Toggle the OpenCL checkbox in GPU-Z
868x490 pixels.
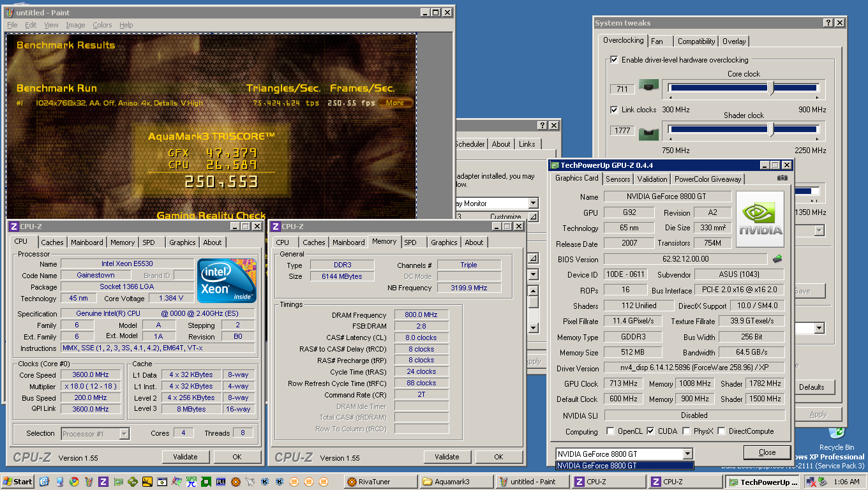point(610,431)
